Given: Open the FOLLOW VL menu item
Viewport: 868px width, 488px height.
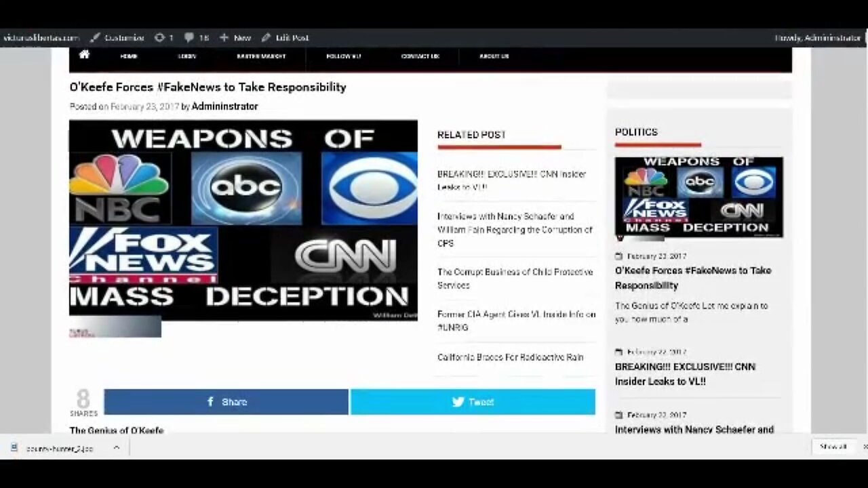Looking at the screenshot, I should pyautogui.click(x=343, y=56).
